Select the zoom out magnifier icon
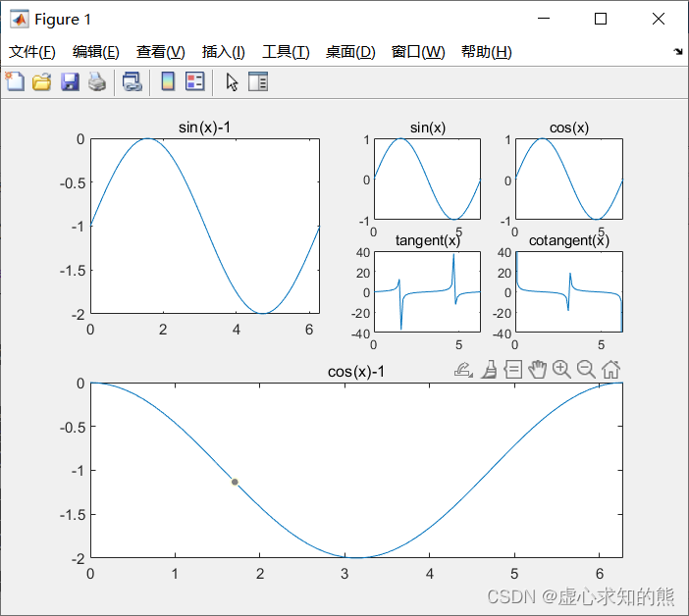The height and width of the screenshot is (616, 689). coord(586,370)
